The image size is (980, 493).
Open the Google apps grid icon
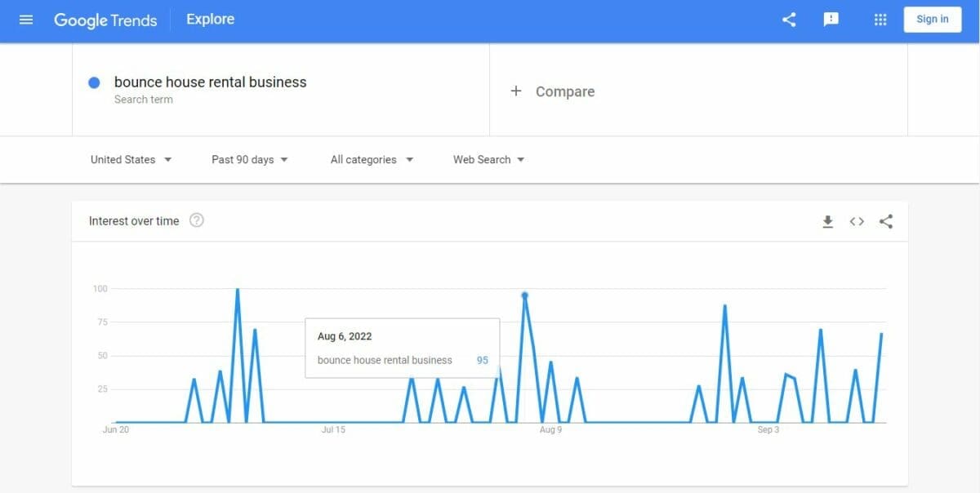[x=880, y=19]
